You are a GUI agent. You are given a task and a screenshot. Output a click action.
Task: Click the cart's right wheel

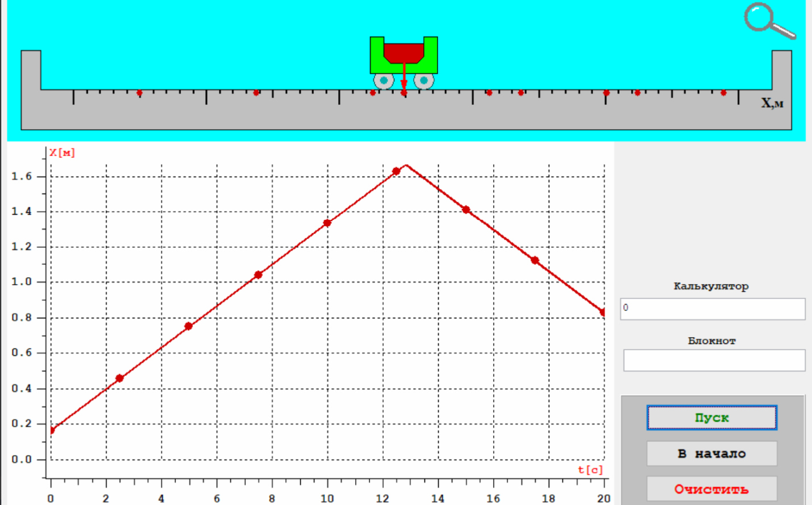coord(424,81)
